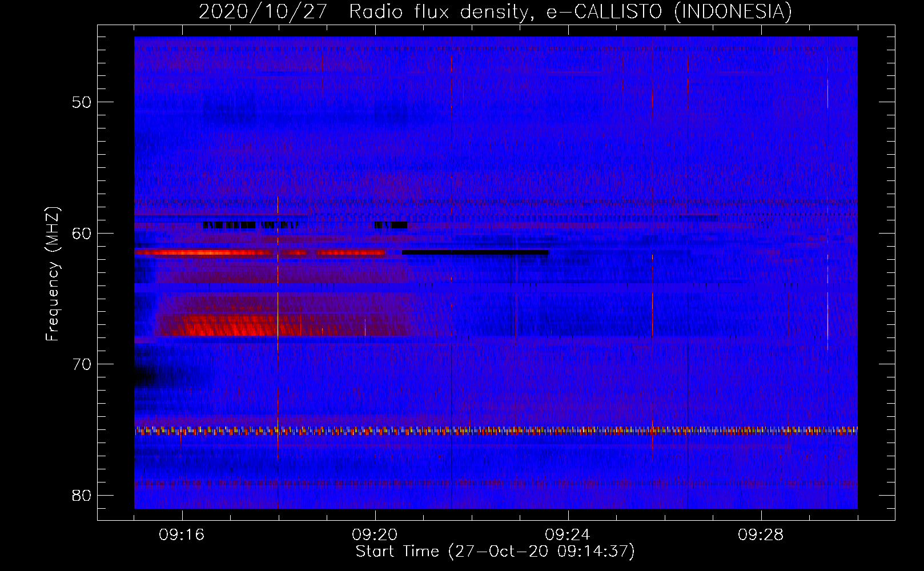
Task: Click the plot title '2020/10/27 Radio flux density'
Action: tap(495, 11)
